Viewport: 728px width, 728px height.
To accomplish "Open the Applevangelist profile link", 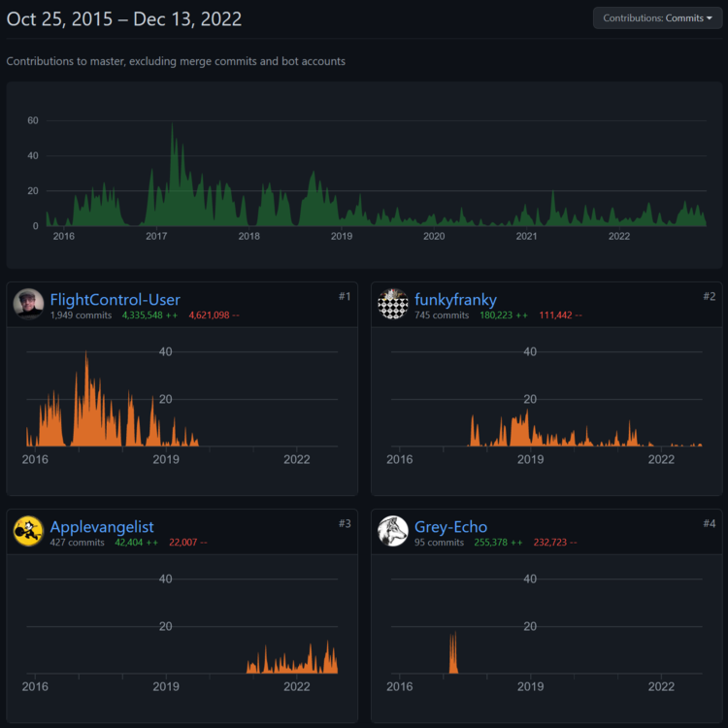I will (102, 527).
